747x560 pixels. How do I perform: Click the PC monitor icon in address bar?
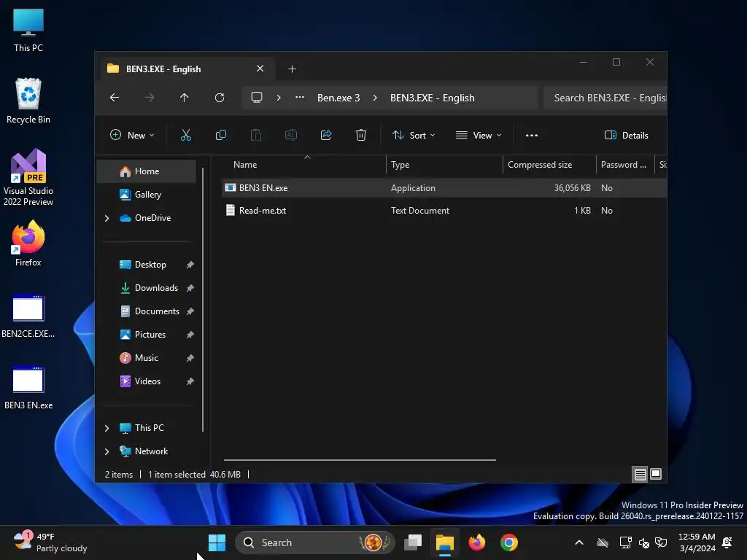[257, 98]
